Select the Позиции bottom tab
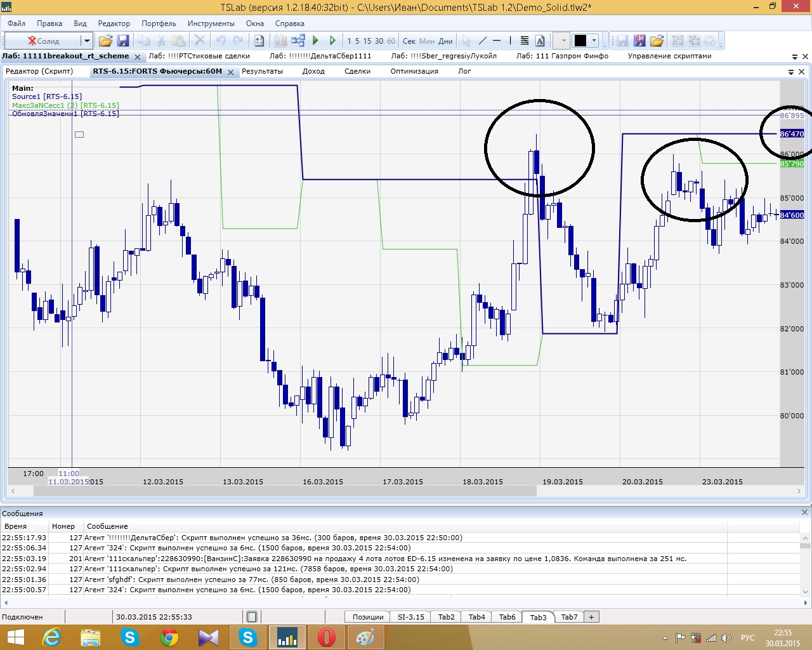812x650 pixels. coord(368,616)
